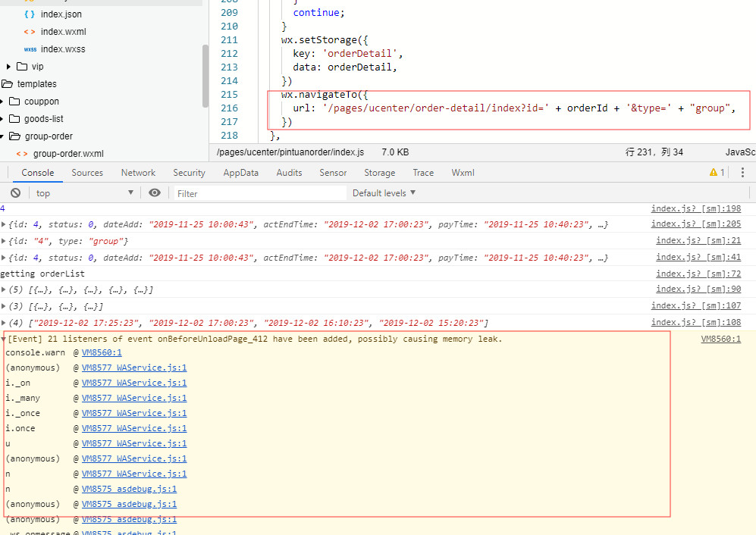Click the templates open-folder icon
Screen dimensions: 756x535
coord(8,84)
